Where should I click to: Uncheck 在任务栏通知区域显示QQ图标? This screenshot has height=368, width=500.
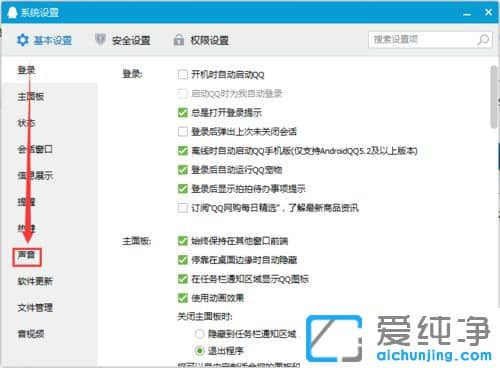coord(183,279)
